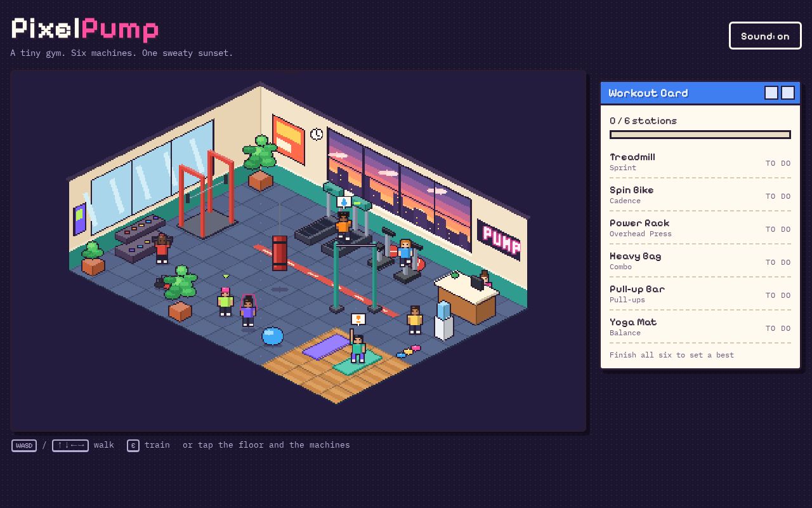
Task: Click the PixelPump logo title
Action: 85,29
